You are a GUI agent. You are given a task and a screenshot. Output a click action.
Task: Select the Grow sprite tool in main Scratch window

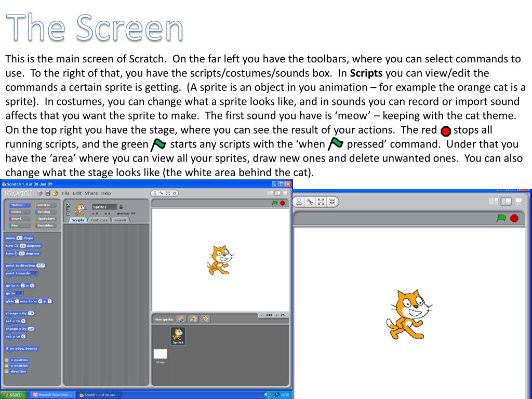click(168, 193)
